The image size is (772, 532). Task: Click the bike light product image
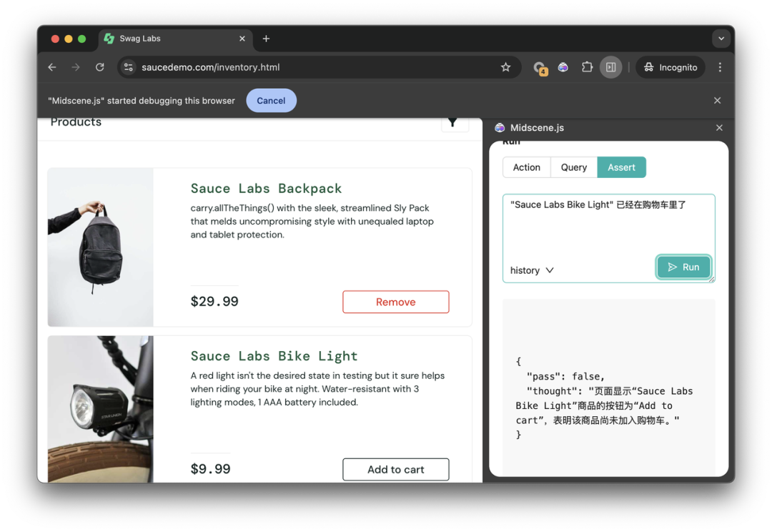(x=101, y=409)
